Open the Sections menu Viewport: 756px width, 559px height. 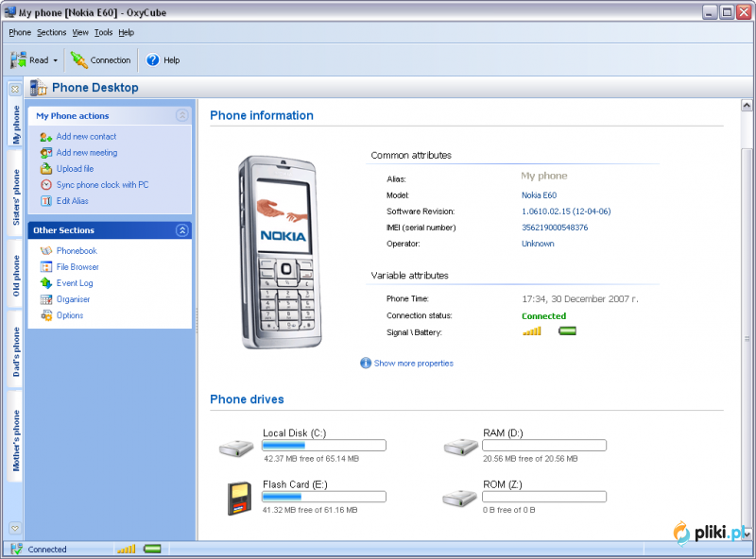(x=52, y=32)
